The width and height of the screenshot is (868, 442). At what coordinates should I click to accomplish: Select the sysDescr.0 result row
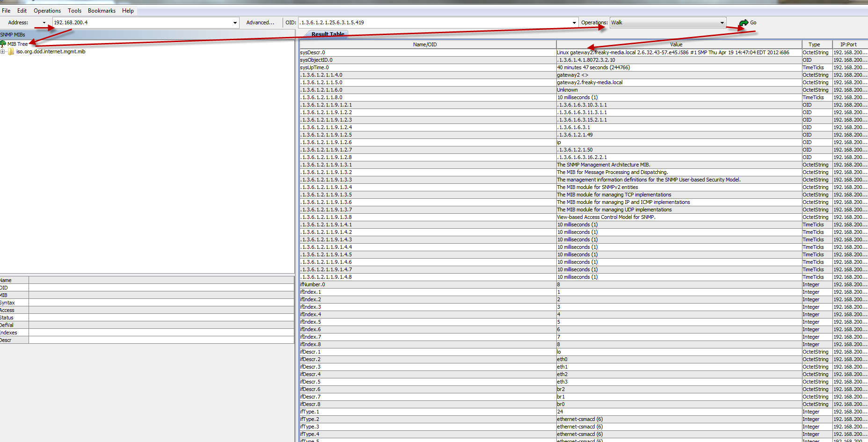(x=426, y=52)
